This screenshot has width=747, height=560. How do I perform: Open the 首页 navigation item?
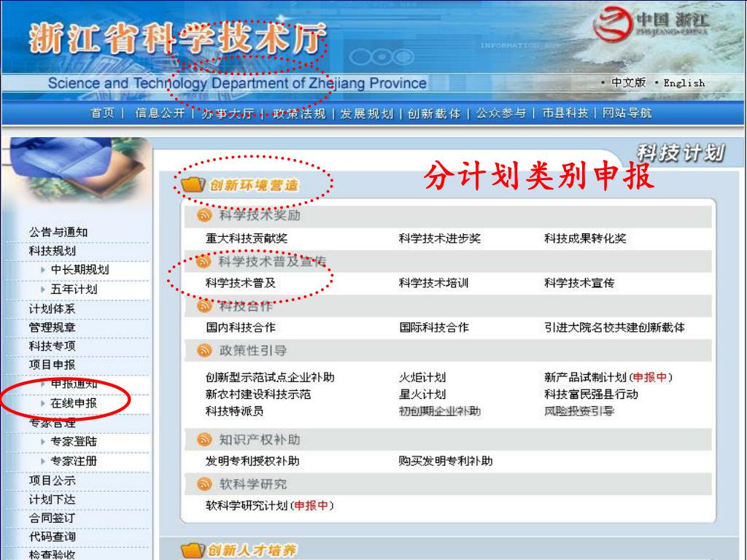click(103, 113)
